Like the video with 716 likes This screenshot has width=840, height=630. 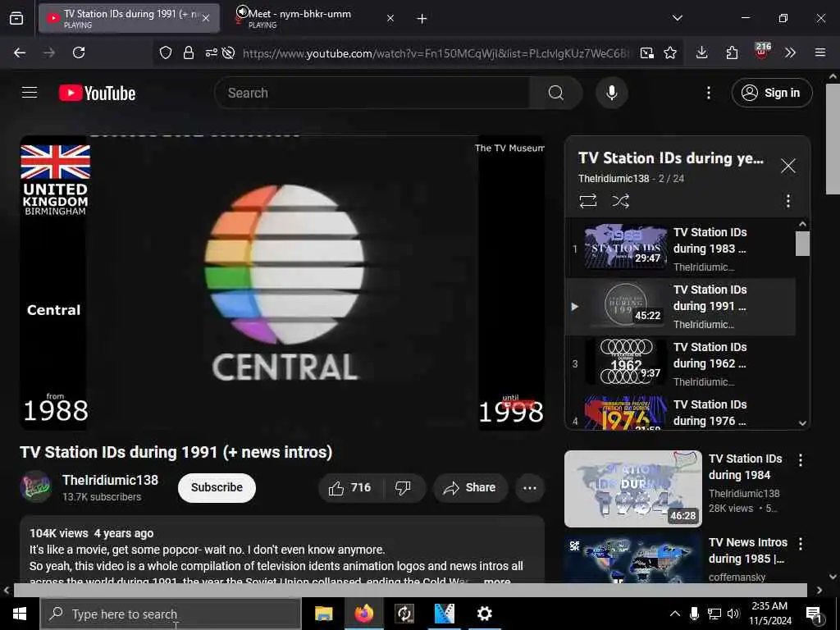point(351,487)
